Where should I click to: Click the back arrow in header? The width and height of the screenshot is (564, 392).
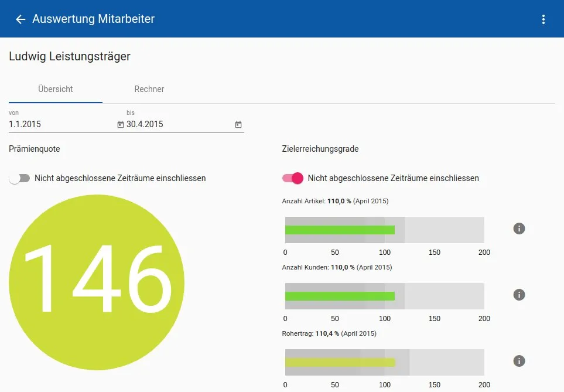coord(20,19)
